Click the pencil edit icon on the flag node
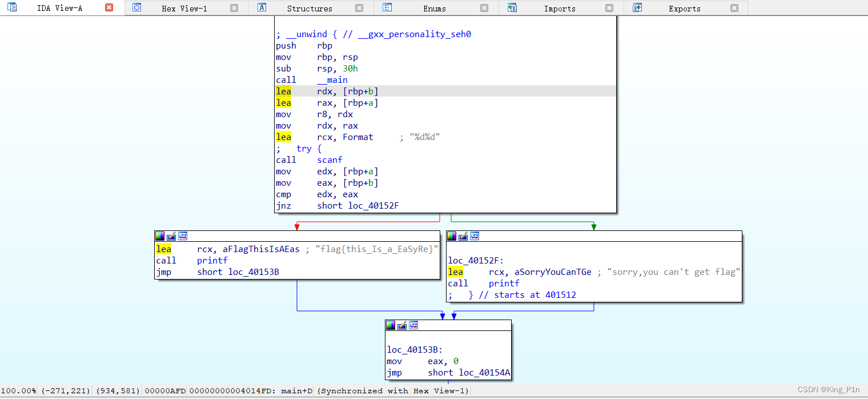The height and width of the screenshot is (399, 868). 171,236
